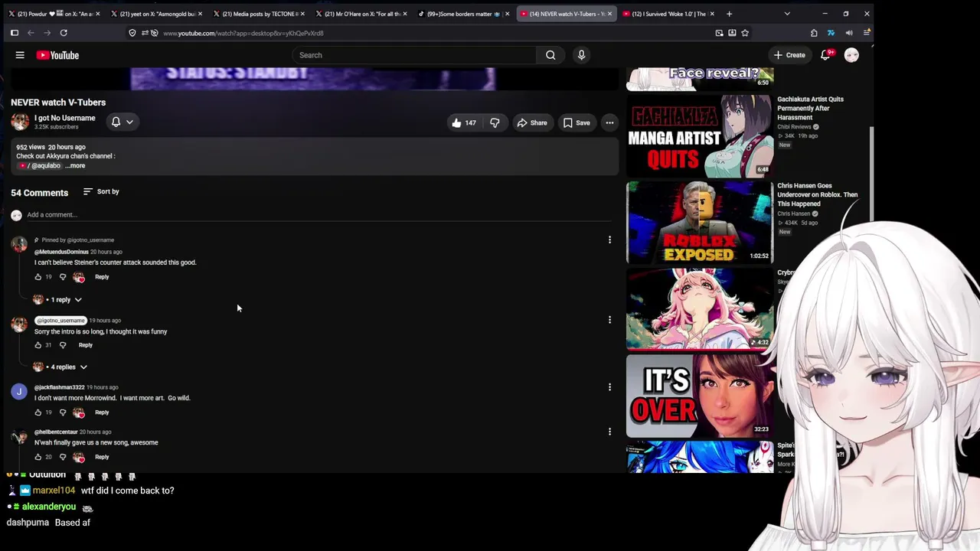
Task: Open more actions for the video
Action: [609, 122]
